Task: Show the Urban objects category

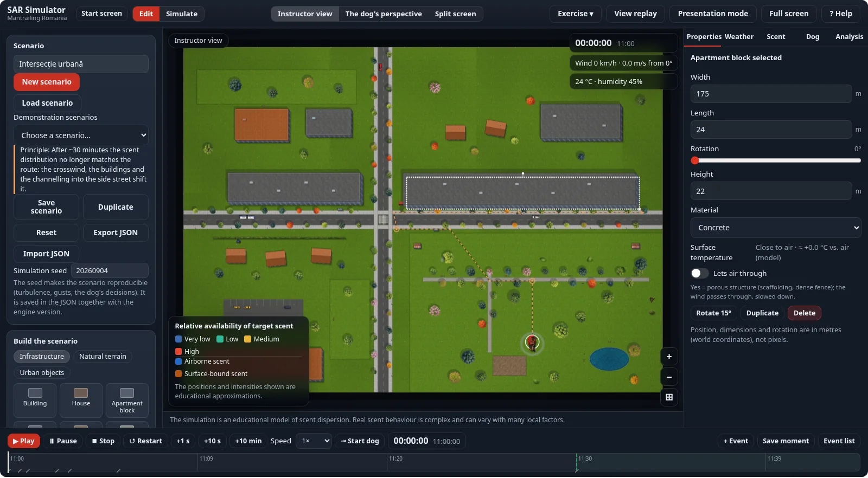Action: [x=42, y=373]
